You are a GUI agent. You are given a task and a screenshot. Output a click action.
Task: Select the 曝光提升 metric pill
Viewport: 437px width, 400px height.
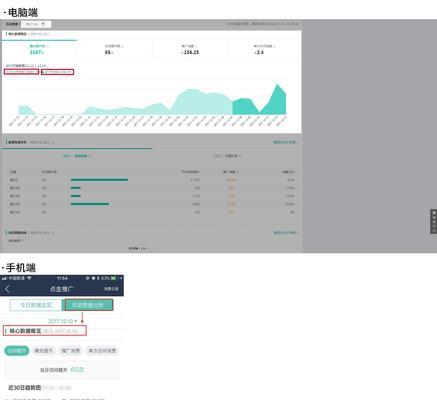(44, 351)
